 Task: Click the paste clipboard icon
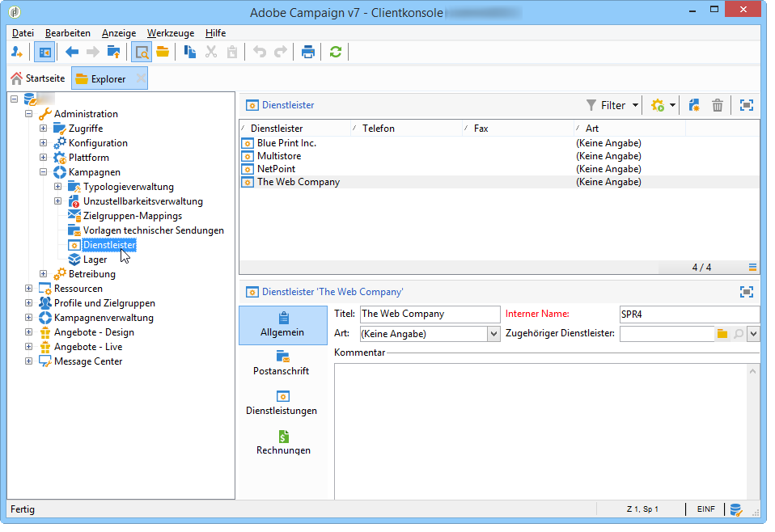(x=232, y=52)
